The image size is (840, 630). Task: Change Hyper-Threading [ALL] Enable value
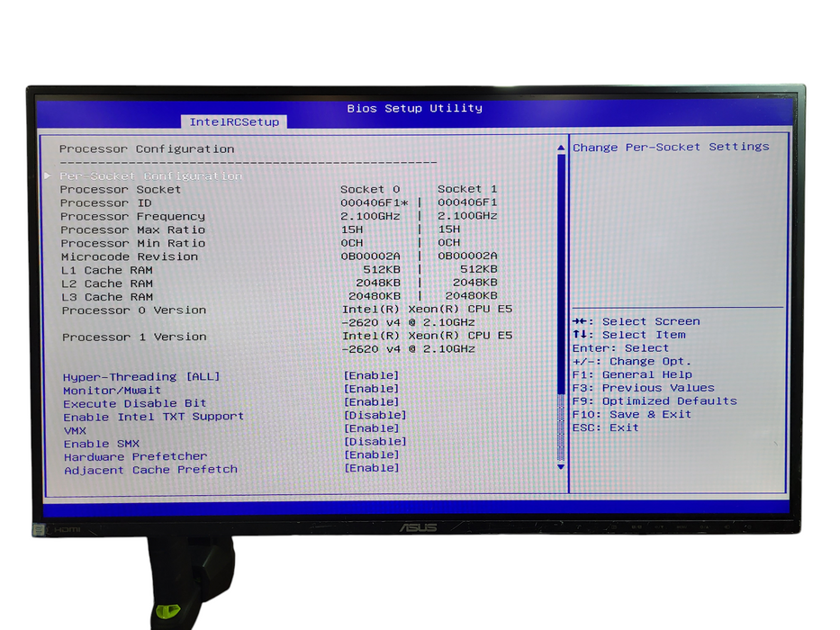point(371,375)
